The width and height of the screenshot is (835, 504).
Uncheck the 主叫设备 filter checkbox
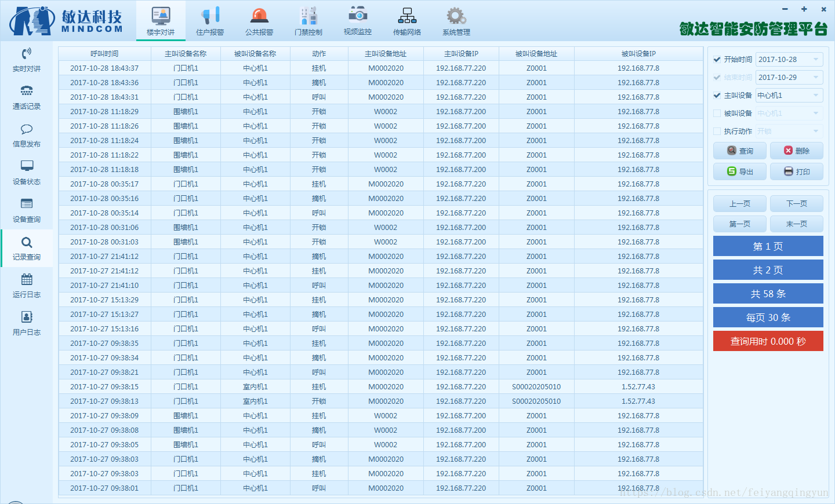coord(717,95)
